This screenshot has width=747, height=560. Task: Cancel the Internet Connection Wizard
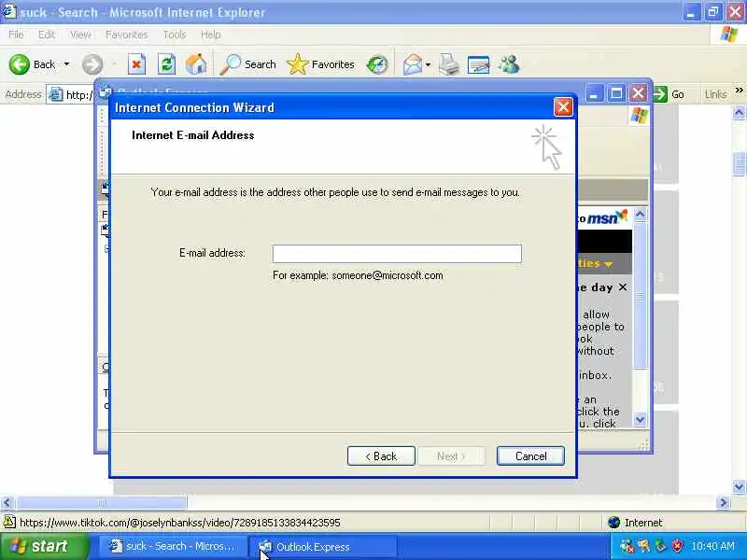pos(530,456)
